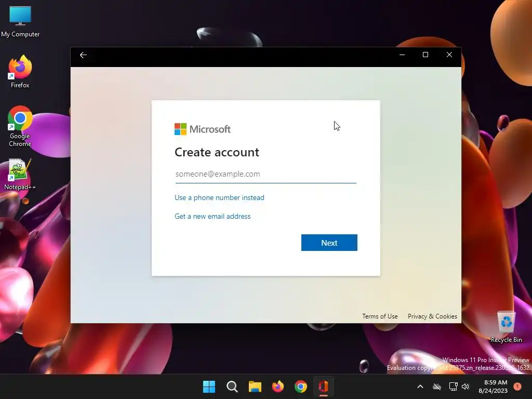532x399 pixels.
Task: Select Google Chrome desktop shortcut
Action: (x=20, y=126)
